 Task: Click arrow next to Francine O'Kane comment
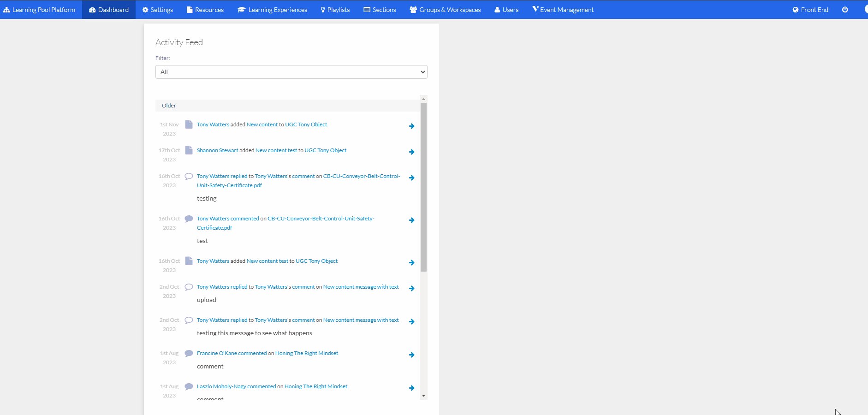411,355
